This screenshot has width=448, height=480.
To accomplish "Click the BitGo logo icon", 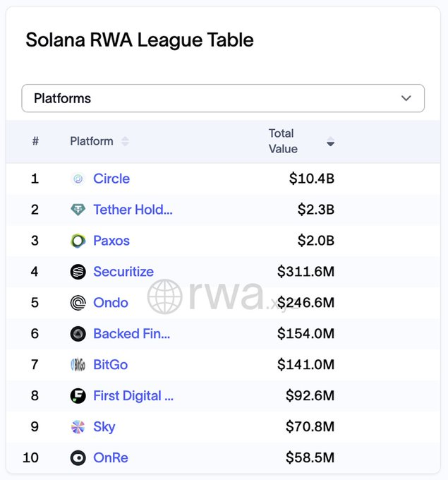I will coord(78,365).
